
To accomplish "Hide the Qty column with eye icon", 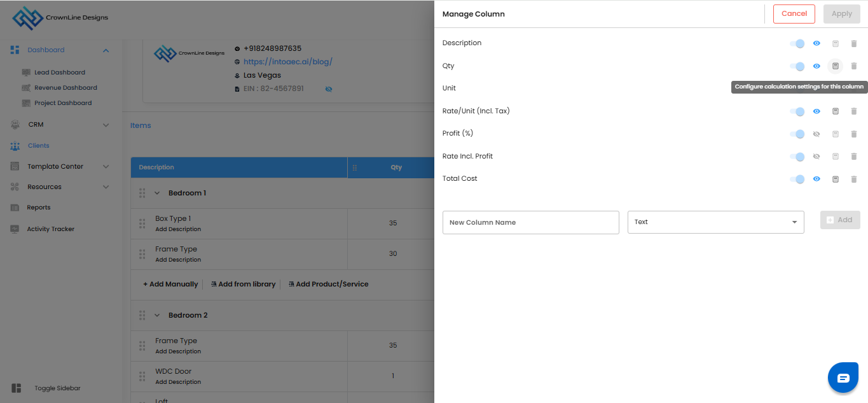I will (816, 66).
